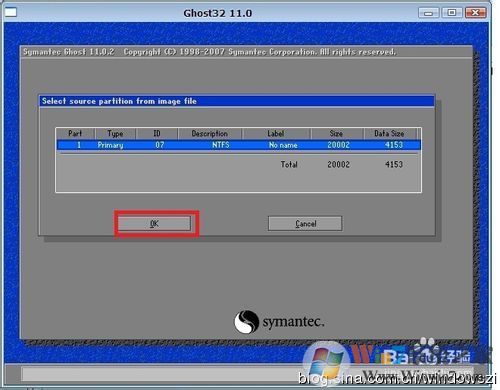Close the Ghost32 11.0 window
This screenshot has height=390, width=500.
[475, 13]
